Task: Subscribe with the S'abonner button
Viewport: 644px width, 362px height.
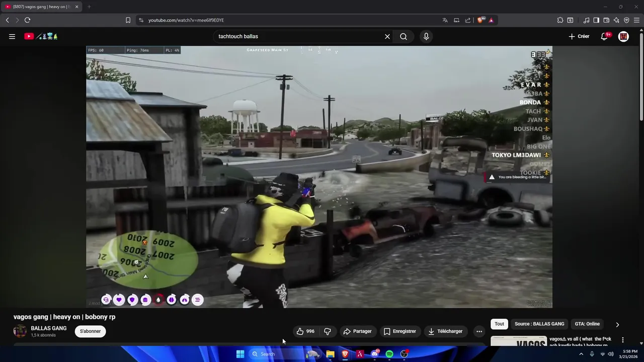Action: [91, 331]
